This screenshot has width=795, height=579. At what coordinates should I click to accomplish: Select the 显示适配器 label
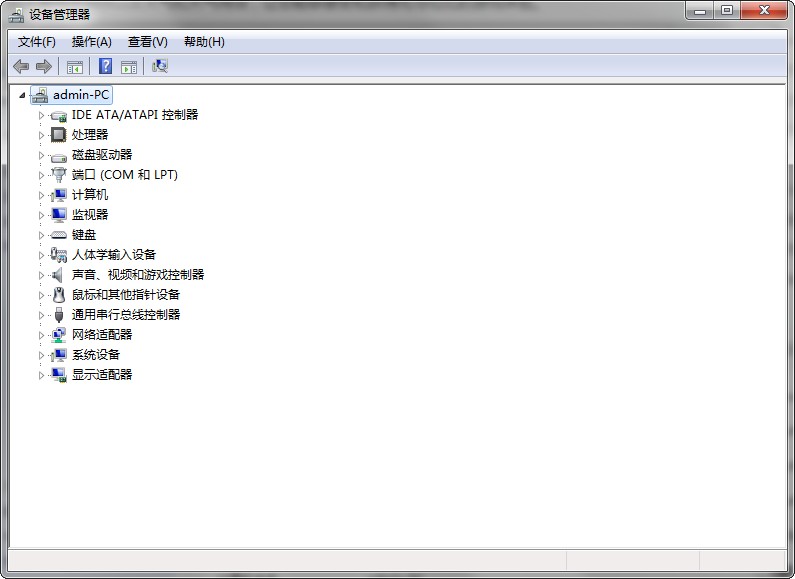point(102,375)
